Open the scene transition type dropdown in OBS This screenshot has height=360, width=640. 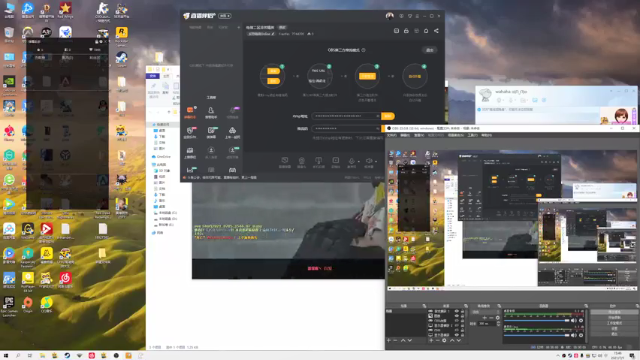pos(486,312)
